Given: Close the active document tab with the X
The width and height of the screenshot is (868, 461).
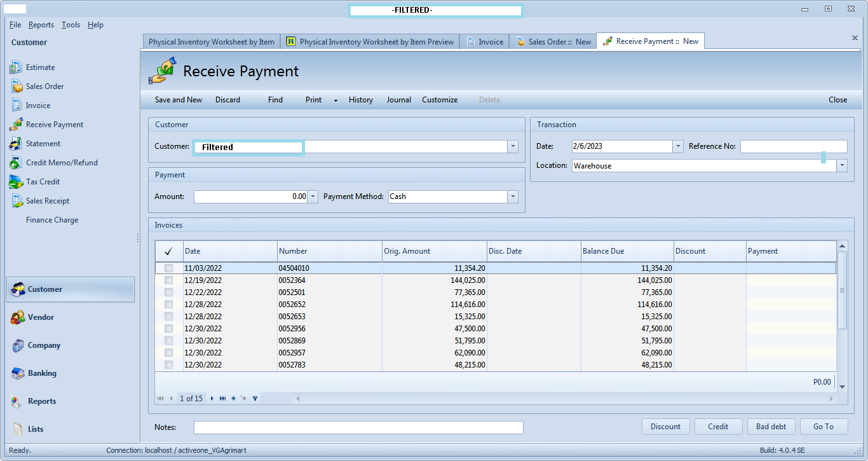Looking at the screenshot, I should tap(855, 38).
